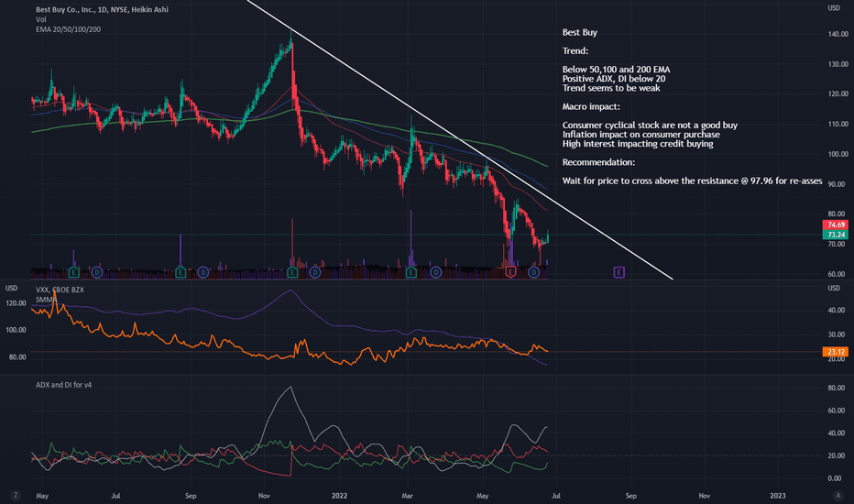Open the red earnings E marker

point(510,272)
